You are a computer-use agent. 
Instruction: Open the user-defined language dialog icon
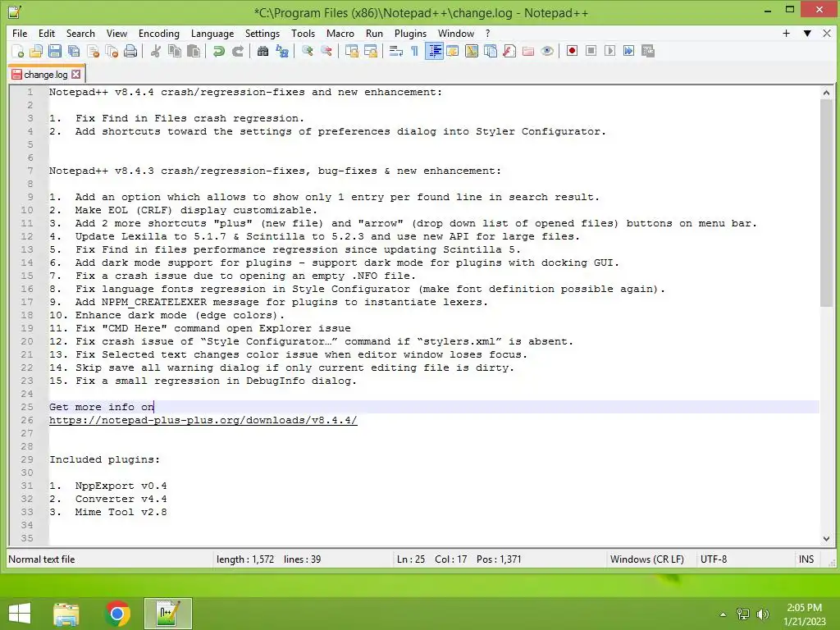coord(453,51)
